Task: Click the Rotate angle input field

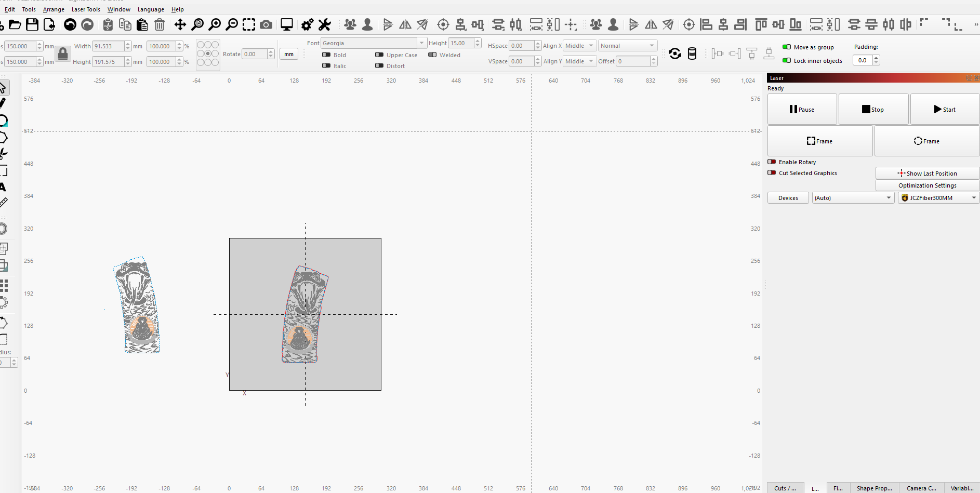Action: pos(255,54)
